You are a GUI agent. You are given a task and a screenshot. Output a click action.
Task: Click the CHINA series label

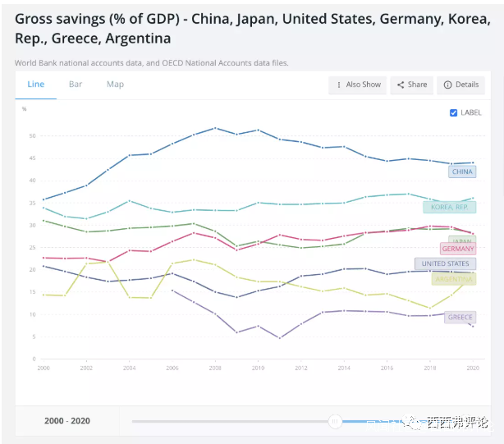[x=462, y=172]
